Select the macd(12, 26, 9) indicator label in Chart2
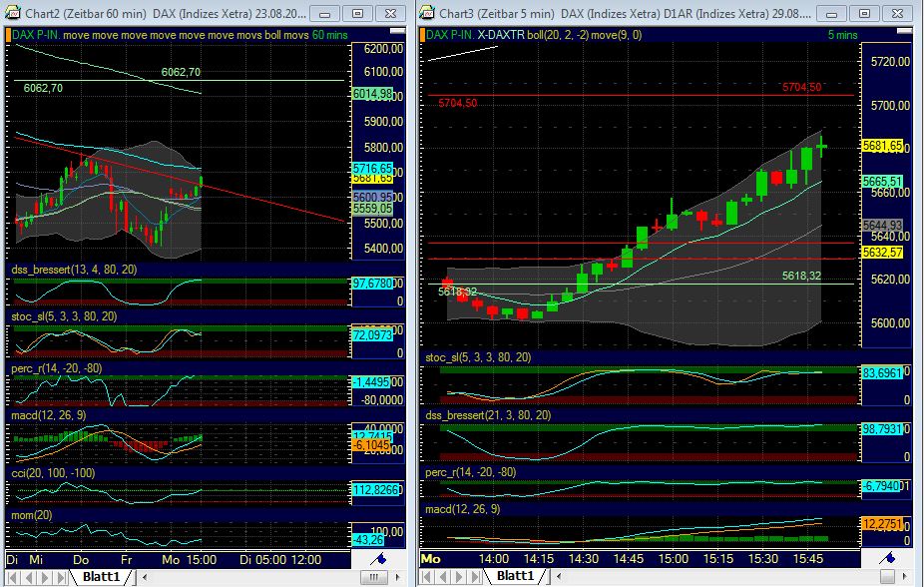This screenshot has height=587, width=924. [49, 414]
